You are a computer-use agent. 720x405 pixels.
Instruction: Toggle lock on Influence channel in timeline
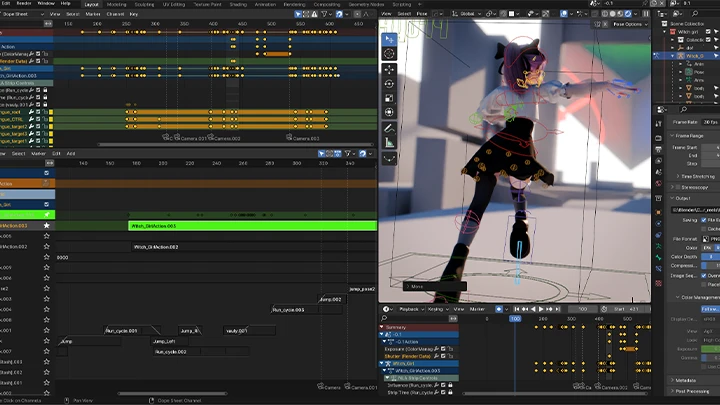pyautogui.click(x=450, y=385)
